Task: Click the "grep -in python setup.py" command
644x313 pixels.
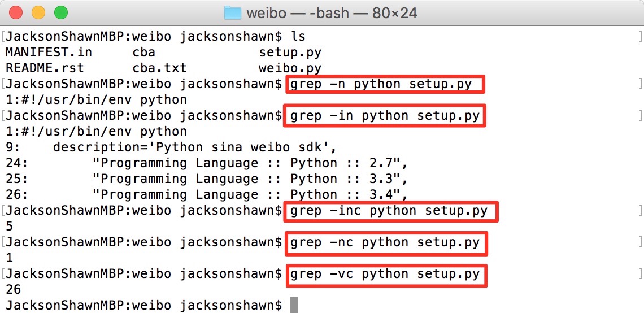Action: click(x=385, y=115)
